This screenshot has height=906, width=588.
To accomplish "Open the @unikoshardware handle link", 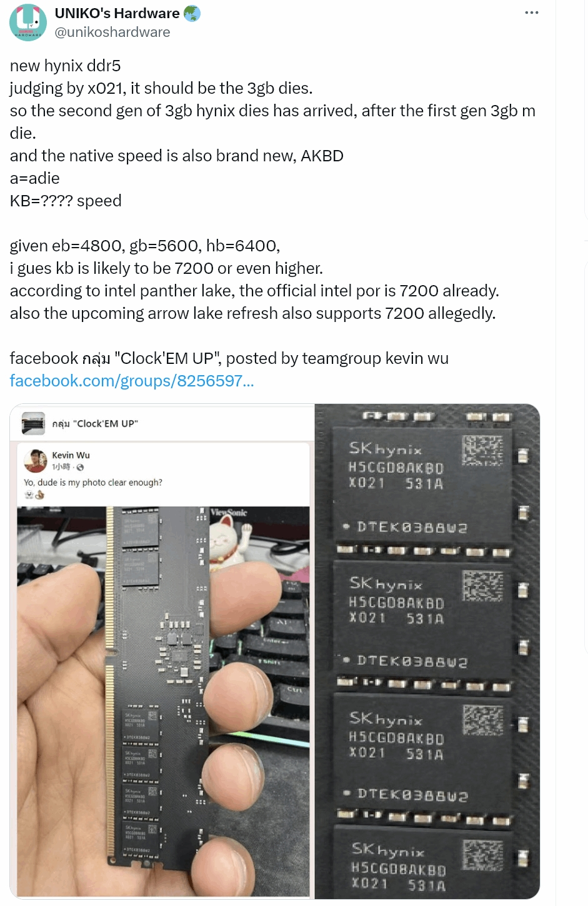I will coord(112,32).
